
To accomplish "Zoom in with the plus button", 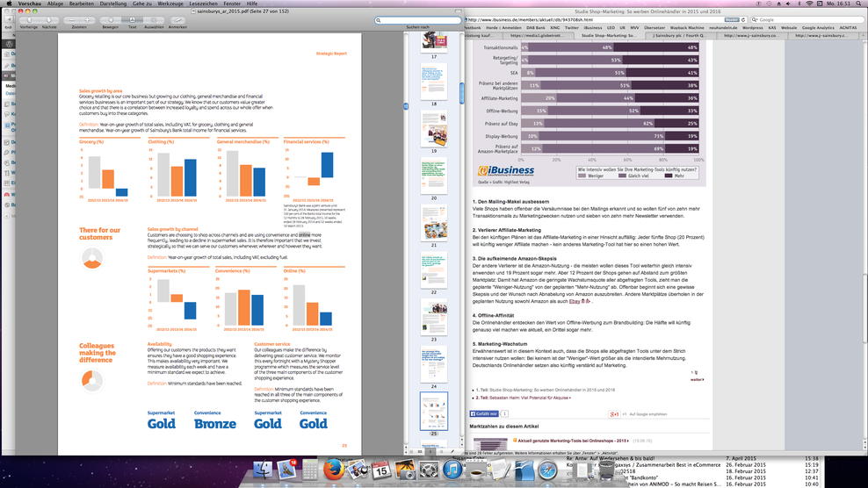I will click(88, 20).
